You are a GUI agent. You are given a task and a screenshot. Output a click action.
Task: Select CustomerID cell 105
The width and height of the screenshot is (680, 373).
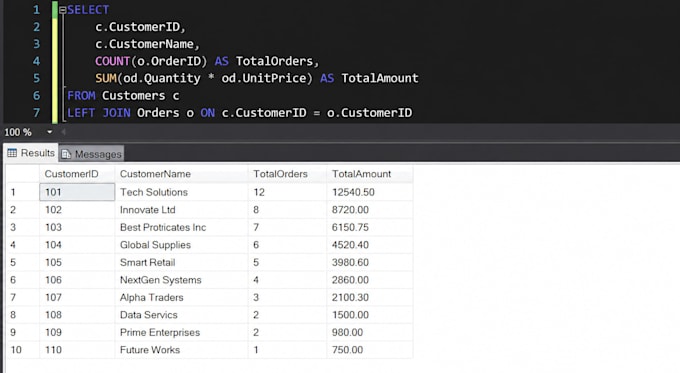click(77, 262)
